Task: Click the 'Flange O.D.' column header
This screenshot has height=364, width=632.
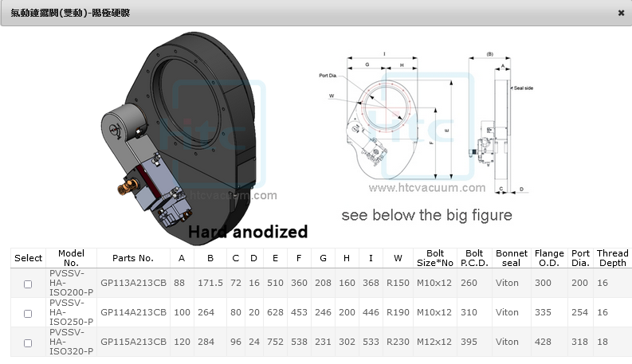Action: point(549,258)
